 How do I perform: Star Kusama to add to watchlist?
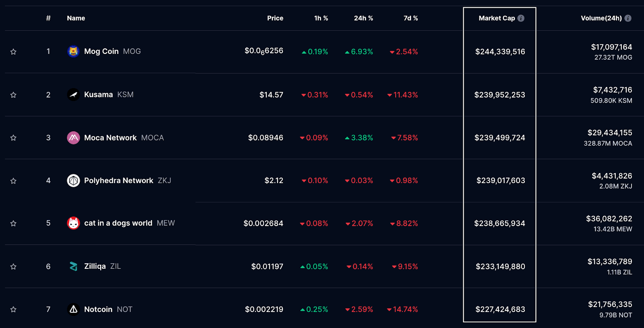pos(13,95)
